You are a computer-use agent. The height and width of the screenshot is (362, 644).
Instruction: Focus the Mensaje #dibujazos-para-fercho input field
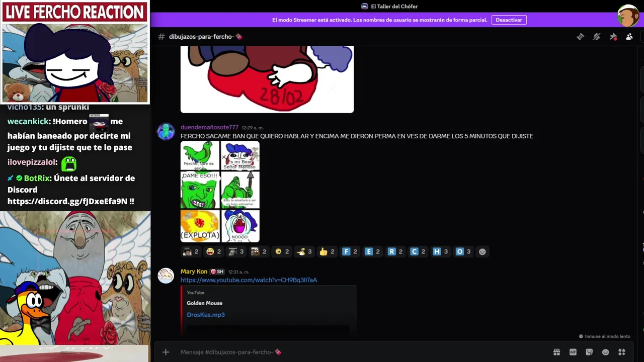click(x=362, y=352)
